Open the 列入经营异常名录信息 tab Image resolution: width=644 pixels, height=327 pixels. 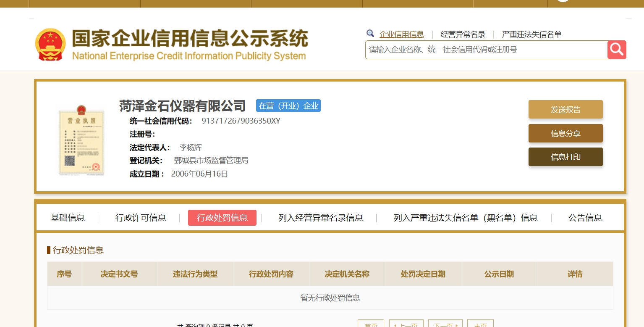pos(321,218)
